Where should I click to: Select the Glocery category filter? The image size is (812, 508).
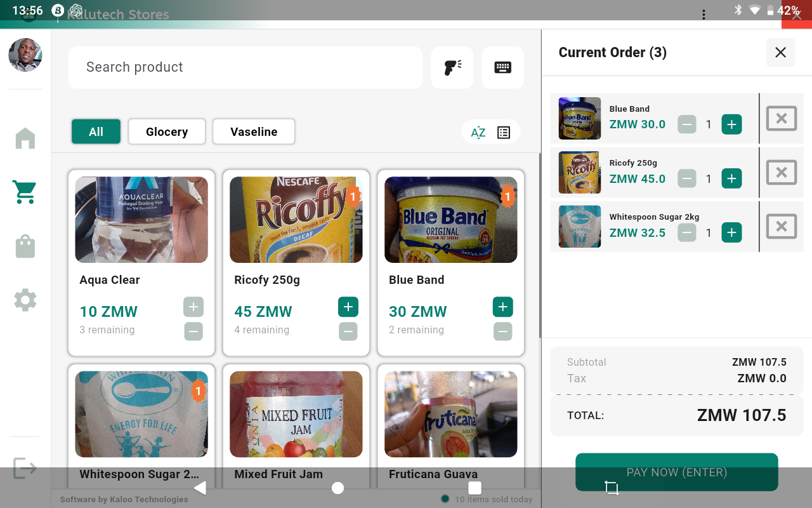coord(167,131)
